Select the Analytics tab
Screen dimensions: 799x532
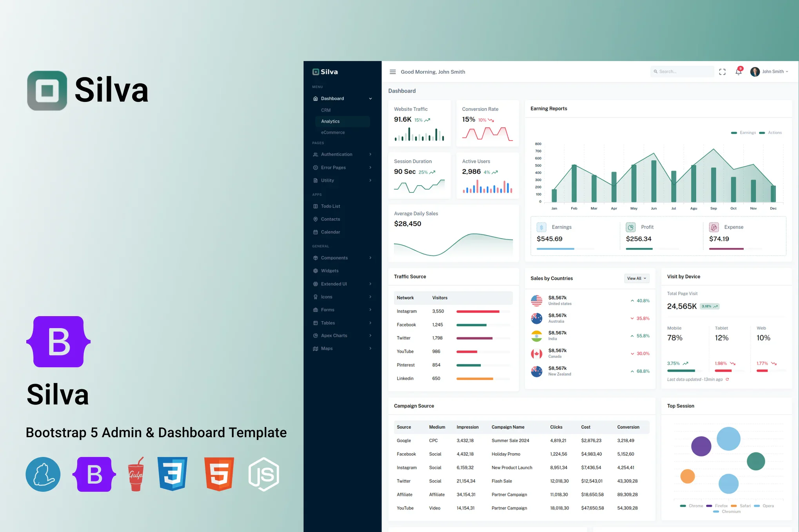pyautogui.click(x=330, y=121)
